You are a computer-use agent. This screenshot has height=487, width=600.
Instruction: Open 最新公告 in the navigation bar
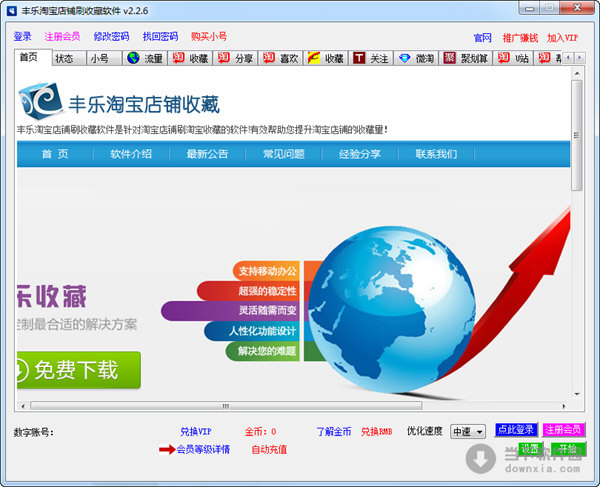pos(207,154)
